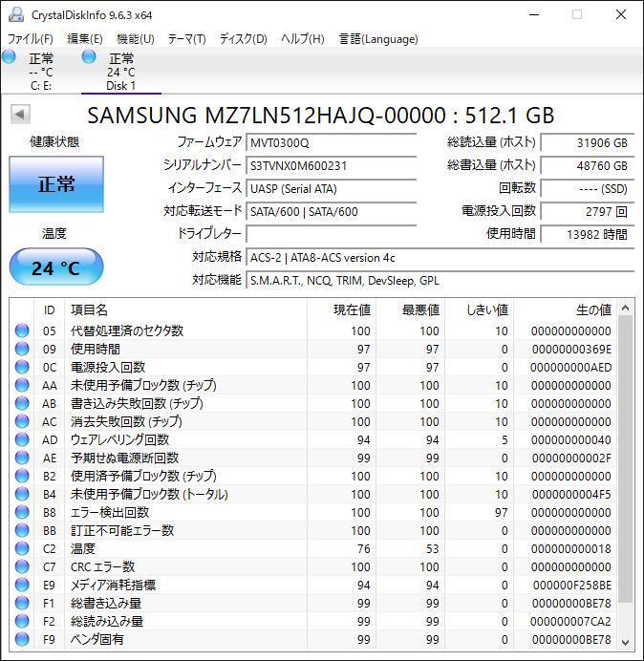Image resolution: width=644 pixels, height=661 pixels.
Task: Click raw value 000000F258BE
Action: pos(572,585)
